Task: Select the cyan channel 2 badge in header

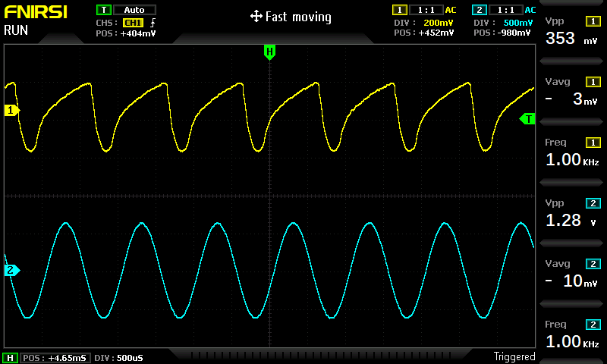Action: coord(480,10)
